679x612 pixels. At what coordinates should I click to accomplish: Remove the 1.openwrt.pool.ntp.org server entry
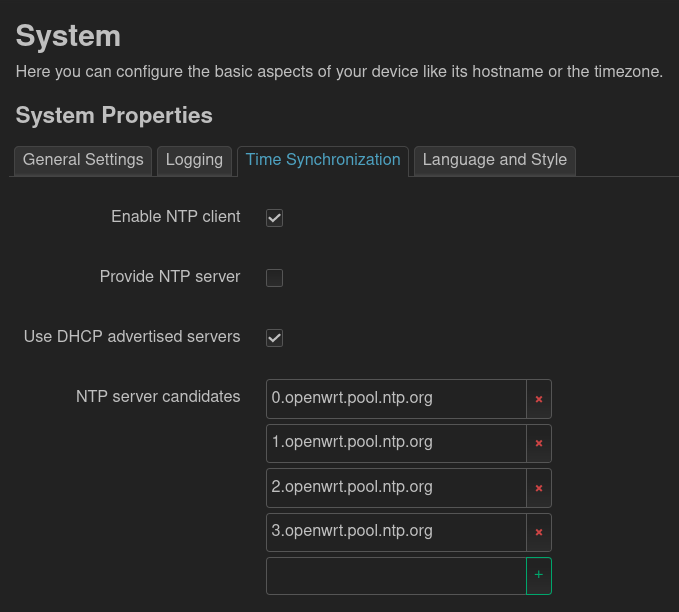(x=539, y=443)
